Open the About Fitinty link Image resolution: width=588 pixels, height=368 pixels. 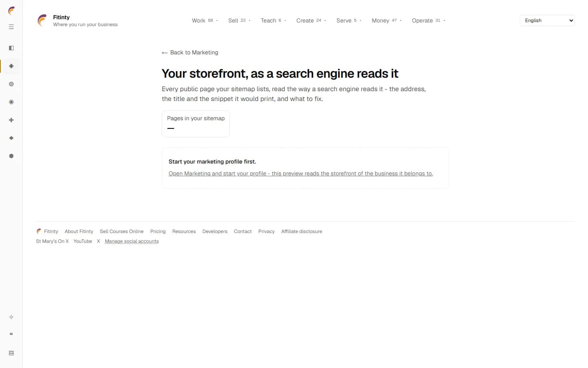tap(79, 231)
